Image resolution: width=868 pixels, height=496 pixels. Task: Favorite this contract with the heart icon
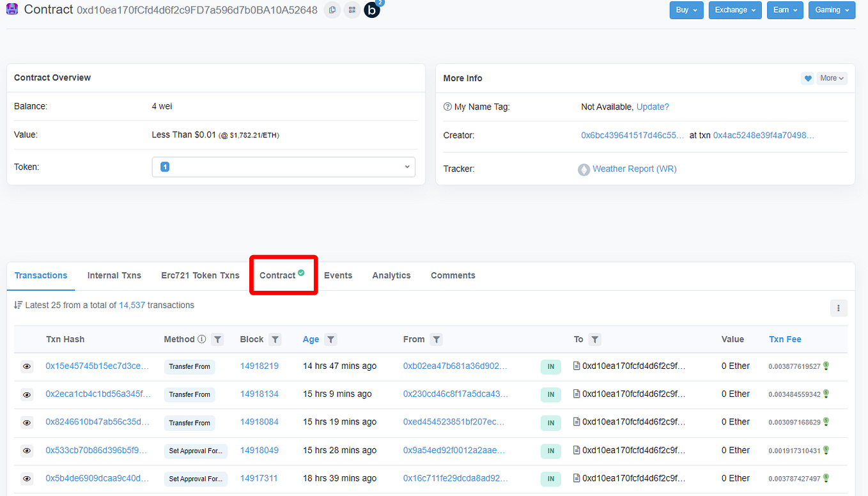pyautogui.click(x=807, y=77)
